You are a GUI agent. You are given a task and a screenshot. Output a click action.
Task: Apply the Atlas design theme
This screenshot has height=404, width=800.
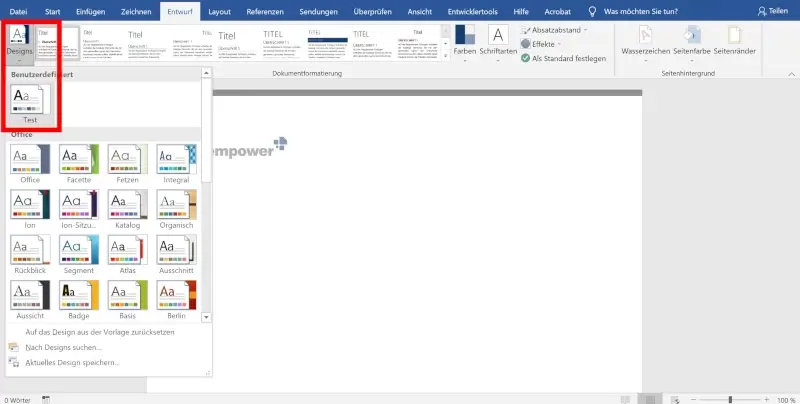(x=127, y=251)
